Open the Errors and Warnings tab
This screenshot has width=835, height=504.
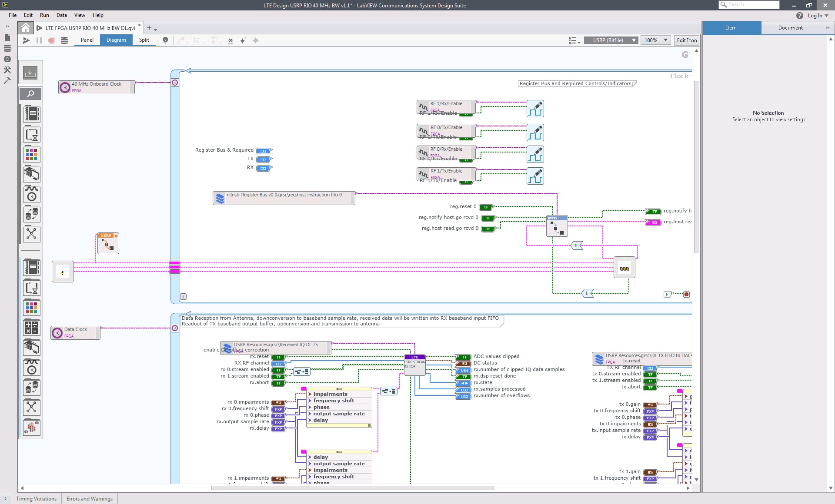click(x=90, y=499)
